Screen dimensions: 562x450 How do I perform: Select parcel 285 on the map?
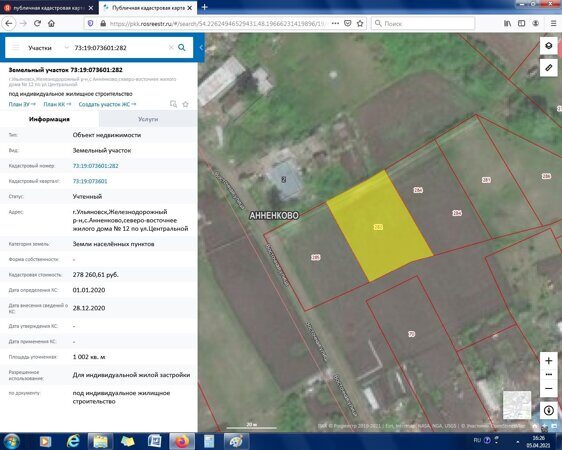315,257
